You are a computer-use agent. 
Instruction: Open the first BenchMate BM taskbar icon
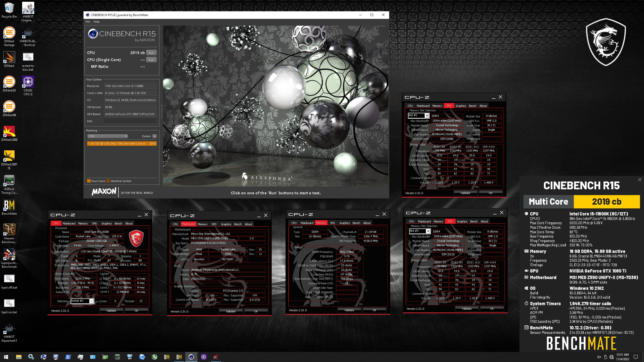click(x=167, y=357)
